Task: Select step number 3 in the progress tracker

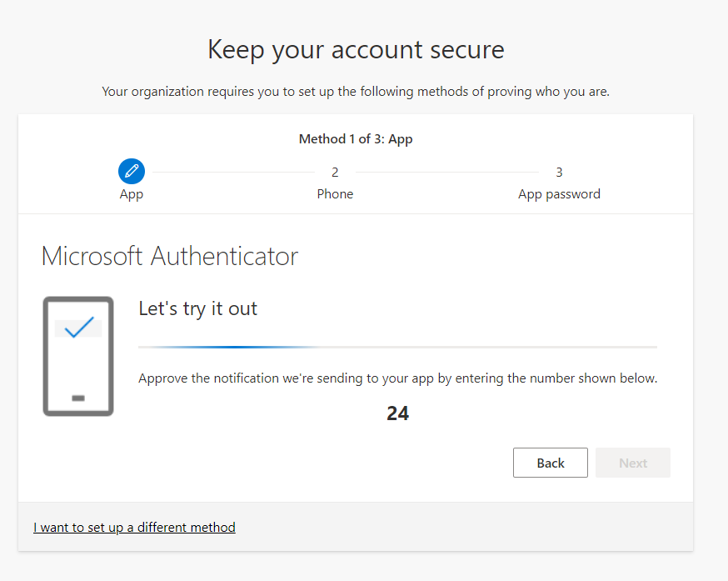Action: pyautogui.click(x=559, y=173)
